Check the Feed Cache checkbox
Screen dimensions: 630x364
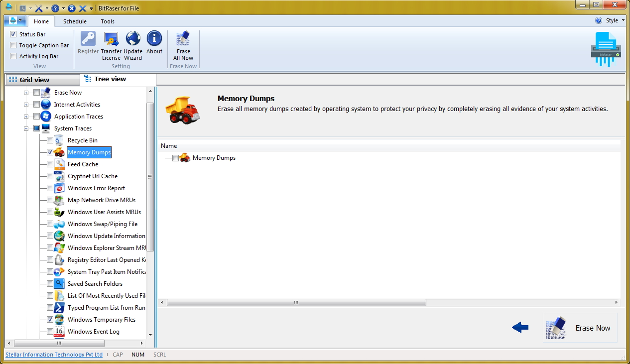pyautogui.click(x=50, y=164)
